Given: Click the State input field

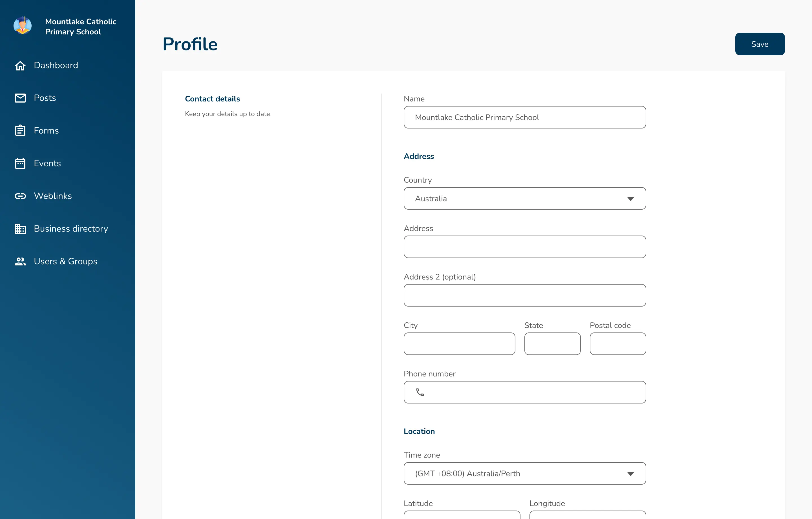Looking at the screenshot, I should click(552, 343).
